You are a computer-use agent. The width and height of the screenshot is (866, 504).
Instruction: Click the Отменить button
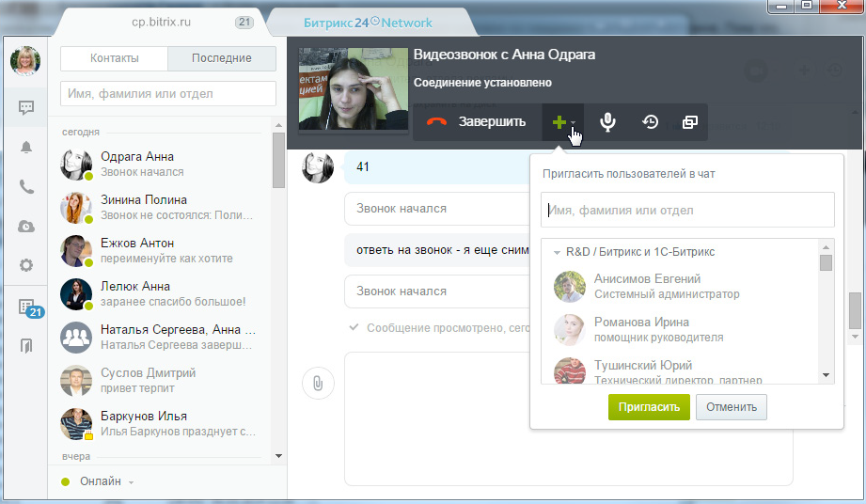732,406
